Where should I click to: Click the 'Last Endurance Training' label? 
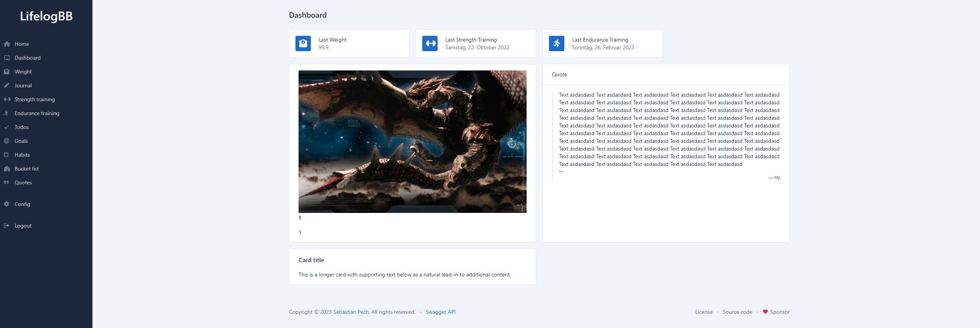tap(600, 40)
